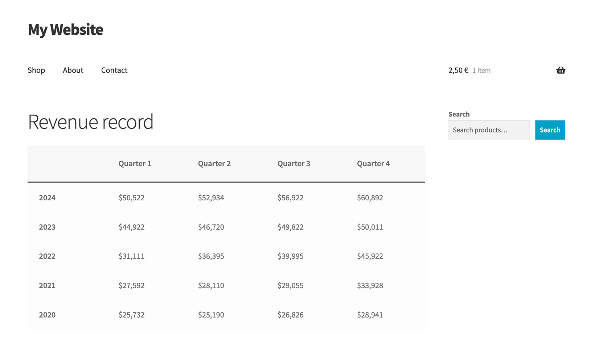Focus the Search products input field
This screenshot has height=364, width=595.
(489, 130)
